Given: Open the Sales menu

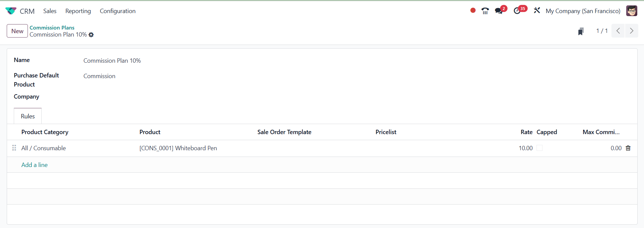Looking at the screenshot, I should pyautogui.click(x=50, y=11).
